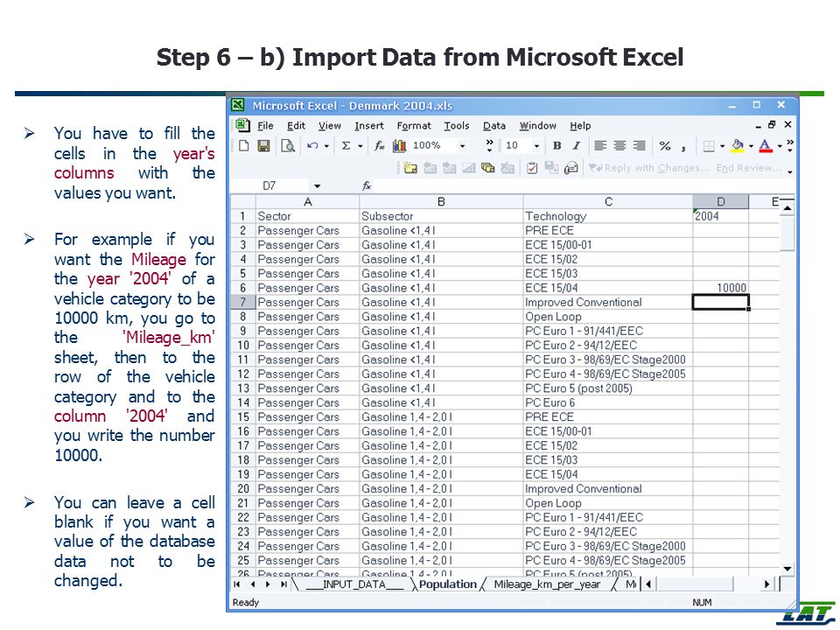Open the font size 10 dropdown
The width and height of the screenshot is (840, 630).
click(x=535, y=146)
